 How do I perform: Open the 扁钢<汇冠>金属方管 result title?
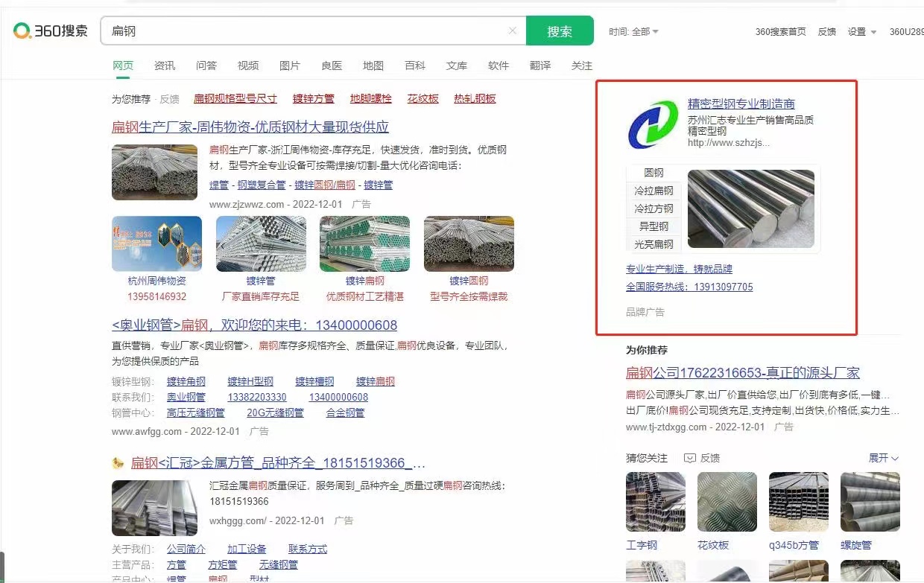point(278,463)
